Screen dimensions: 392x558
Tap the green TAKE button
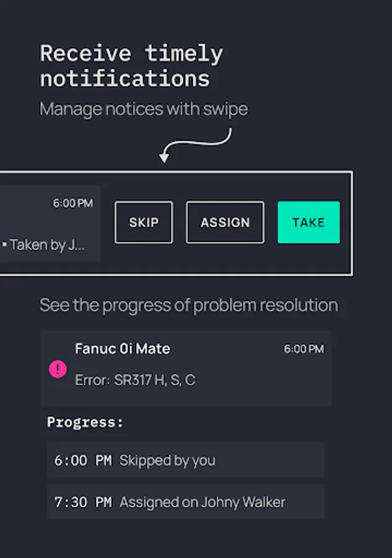pos(308,222)
